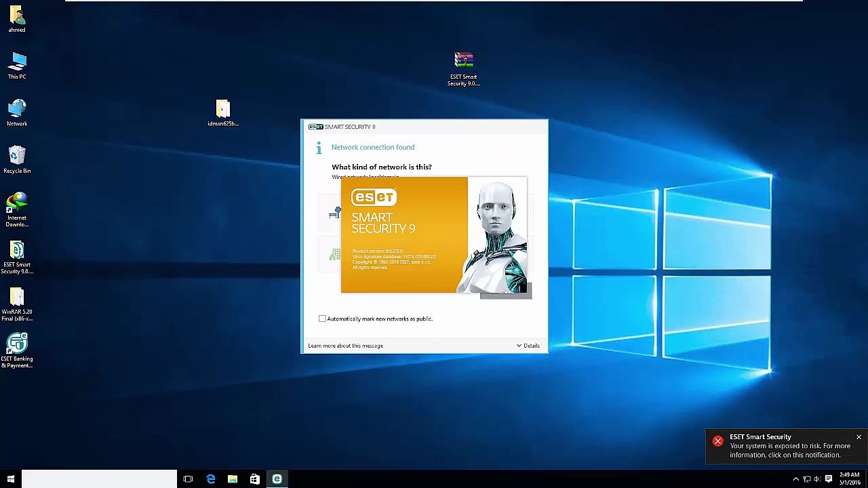Click the taskbar clock showing 2:49 AM

point(850,479)
